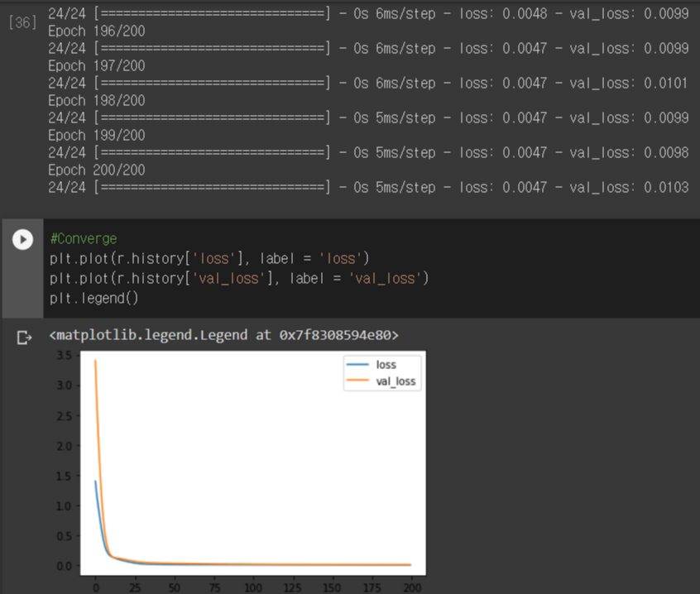700x594 pixels.
Task: Click the loss/val_loss convergence plot image
Action: click(x=241, y=472)
